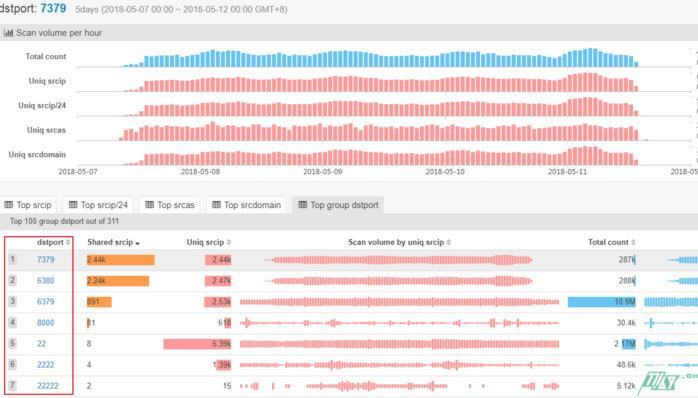This screenshot has height=398, width=698.
Task: Click the table icon on Top srcas tab
Action: coord(150,205)
